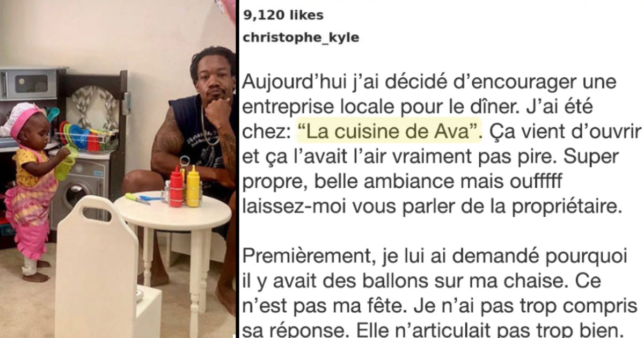Click the toy microwave on the shelf
The image size is (644, 338).
coord(28,83)
